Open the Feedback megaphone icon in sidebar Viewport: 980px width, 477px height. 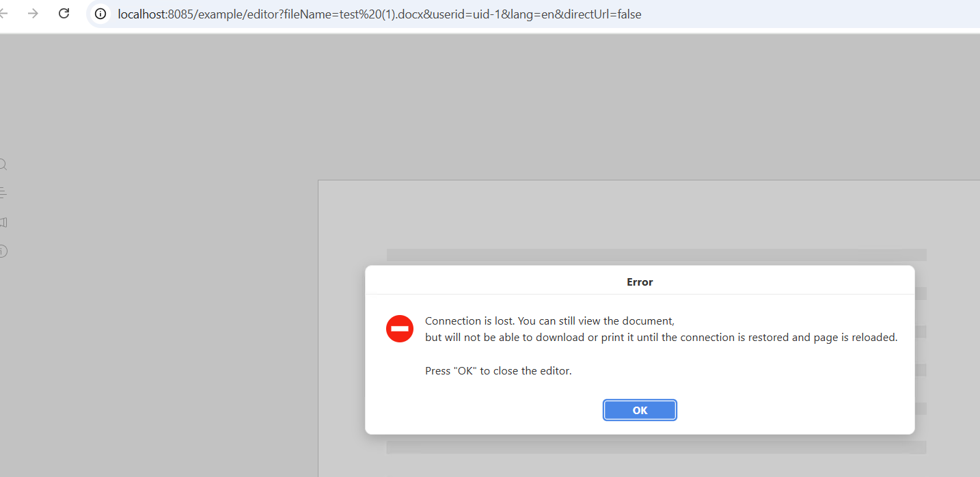[3, 222]
